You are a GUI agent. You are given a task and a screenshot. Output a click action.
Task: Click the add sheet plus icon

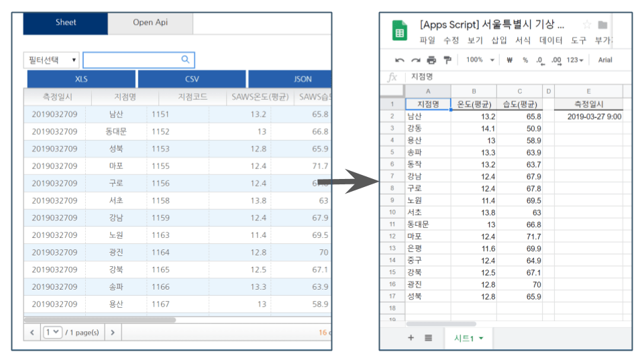411,338
